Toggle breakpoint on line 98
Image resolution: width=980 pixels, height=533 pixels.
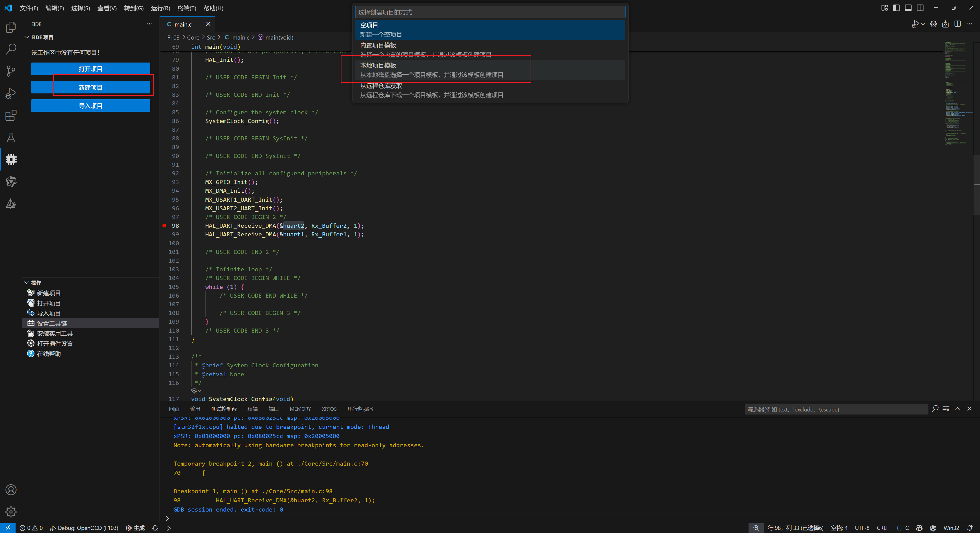pyautogui.click(x=164, y=226)
